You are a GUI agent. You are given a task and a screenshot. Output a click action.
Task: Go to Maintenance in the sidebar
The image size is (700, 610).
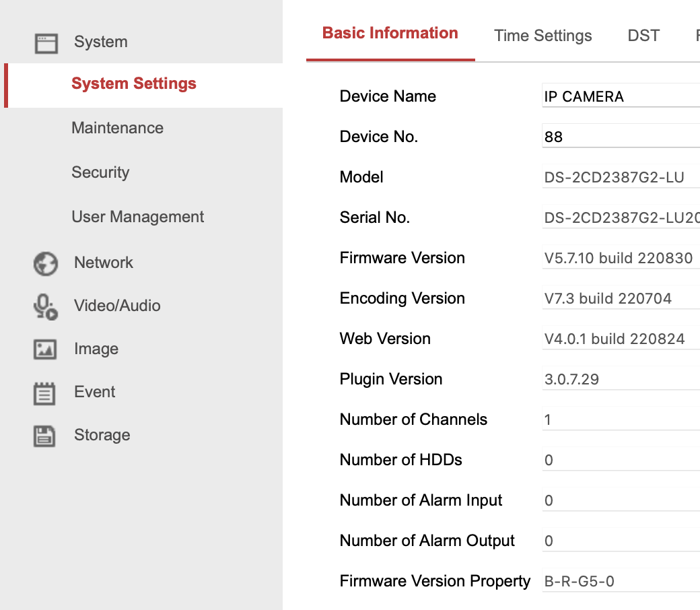click(117, 128)
